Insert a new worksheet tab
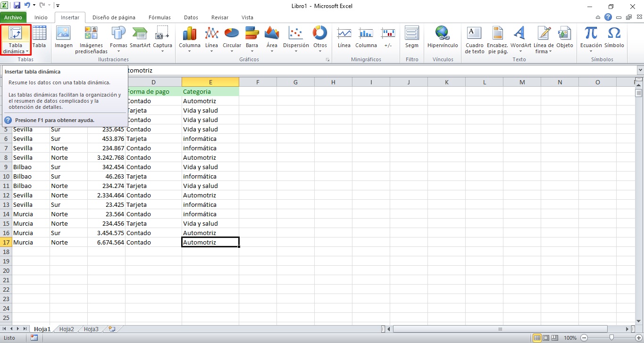This screenshot has width=644, height=343. (111, 329)
